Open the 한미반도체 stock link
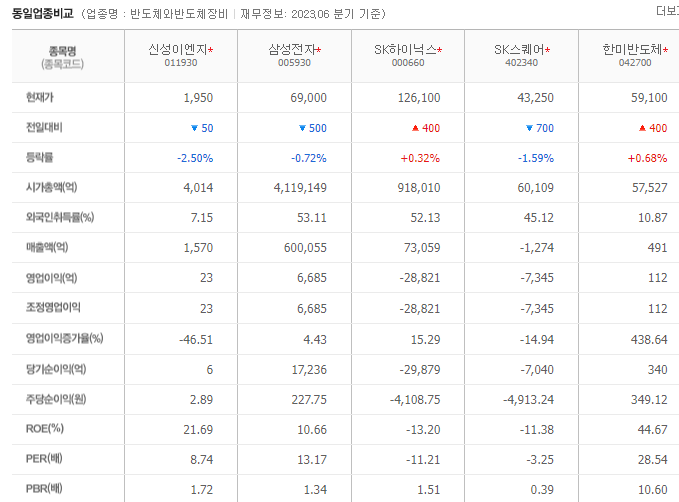The image size is (679, 502). pos(633,50)
